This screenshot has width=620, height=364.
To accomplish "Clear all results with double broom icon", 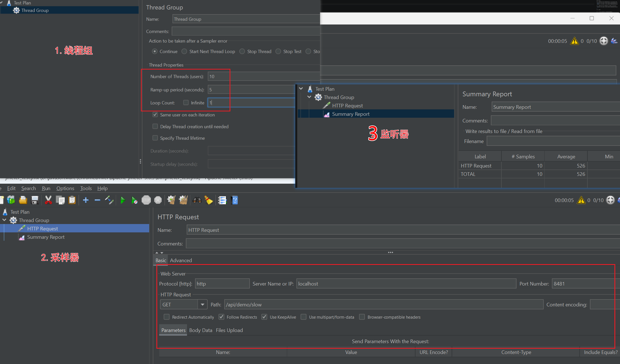I will tap(183, 200).
